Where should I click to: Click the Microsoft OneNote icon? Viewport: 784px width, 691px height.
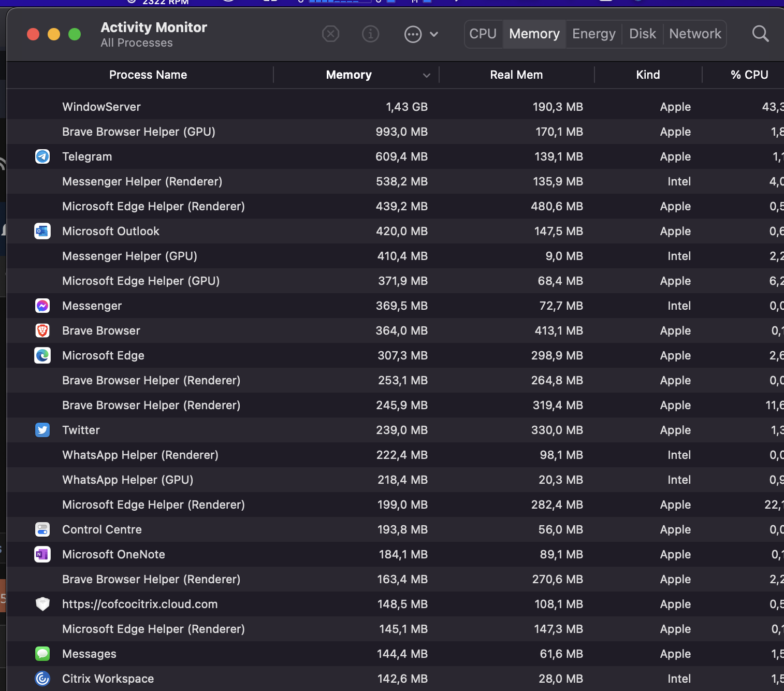[x=42, y=554]
